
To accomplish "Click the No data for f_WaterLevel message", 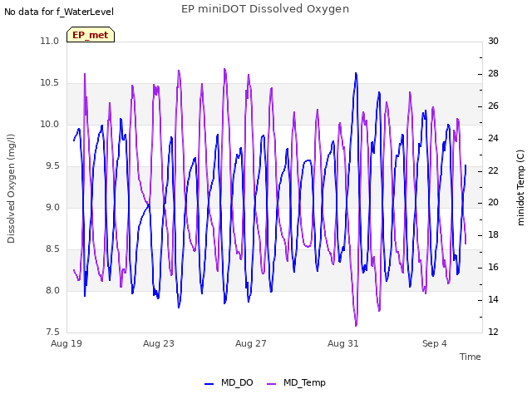I will coord(59,12).
